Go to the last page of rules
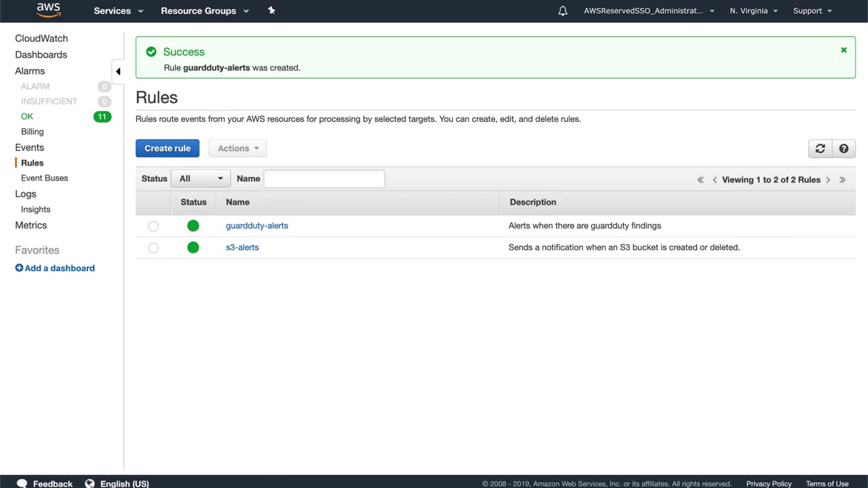Image resolution: width=868 pixels, height=488 pixels. click(x=842, y=180)
